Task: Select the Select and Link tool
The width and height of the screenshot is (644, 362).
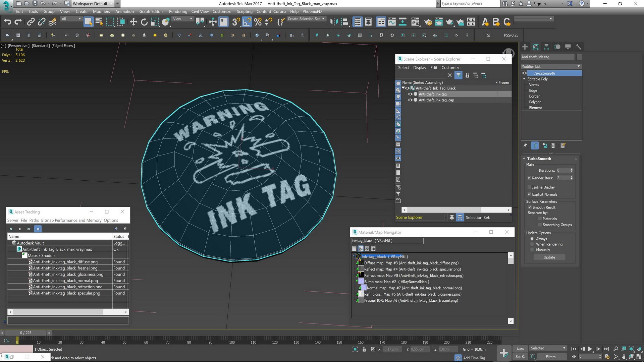Action: pyautogui.click(x=31, y=22)
